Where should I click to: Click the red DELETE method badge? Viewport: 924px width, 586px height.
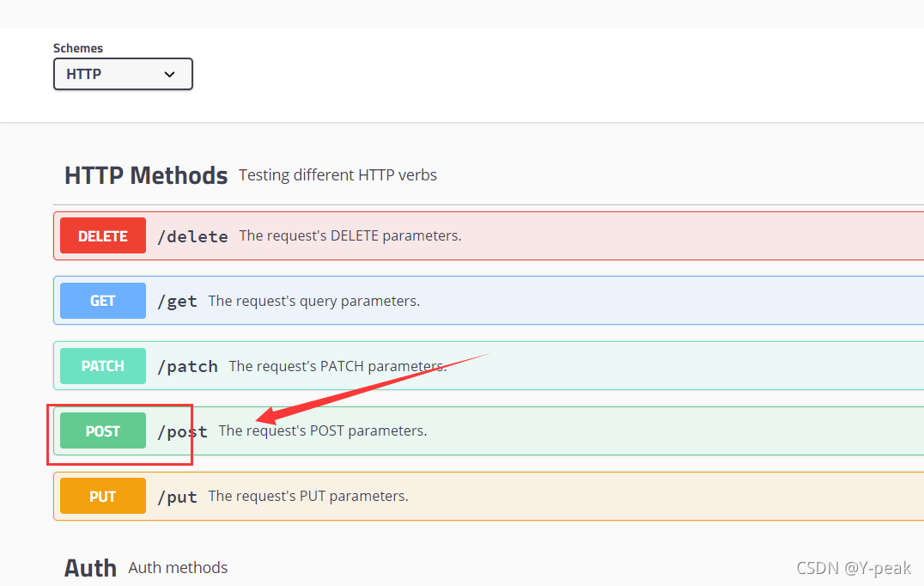point(103,235)
